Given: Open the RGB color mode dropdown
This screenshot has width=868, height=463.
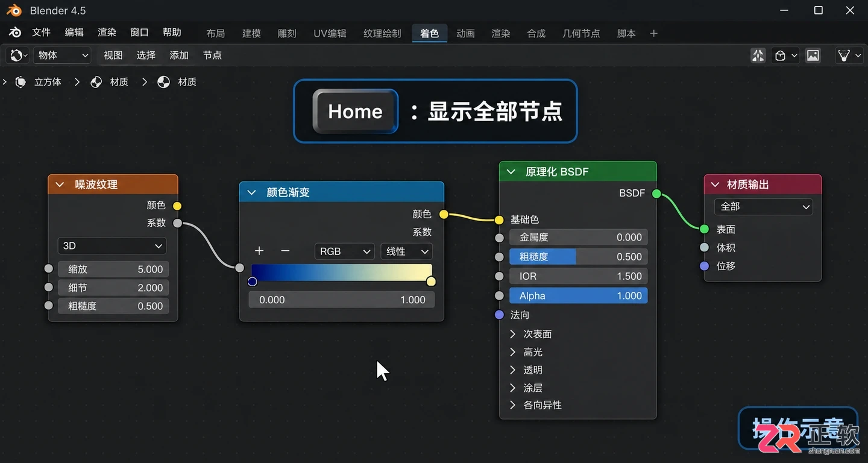Looking at the screenshot, I should [x=344, y=251].
